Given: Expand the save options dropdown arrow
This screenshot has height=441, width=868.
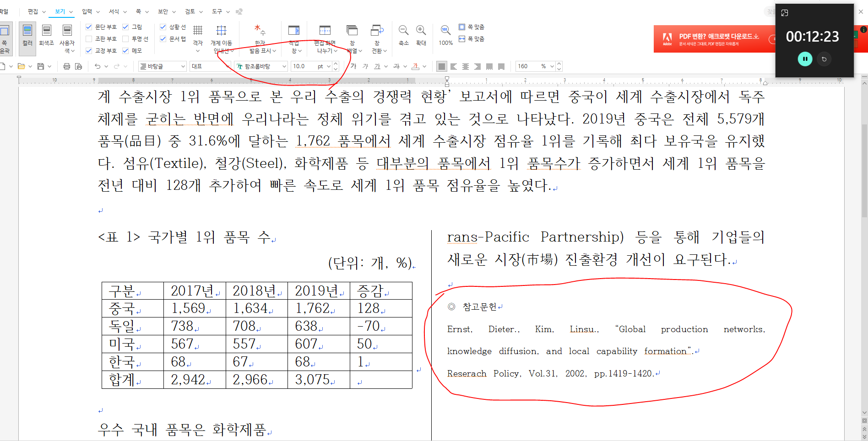Looking at the screenshot, I should pyautogui.click(x=49, y=66).
